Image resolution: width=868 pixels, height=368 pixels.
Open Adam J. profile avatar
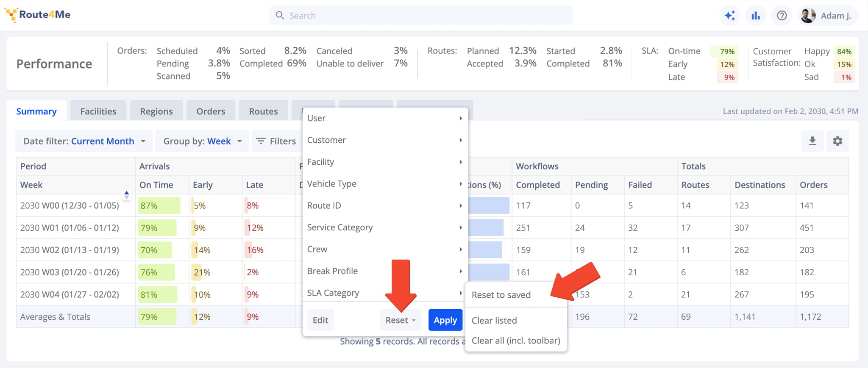pyautogui.click(x=808, y=16)
